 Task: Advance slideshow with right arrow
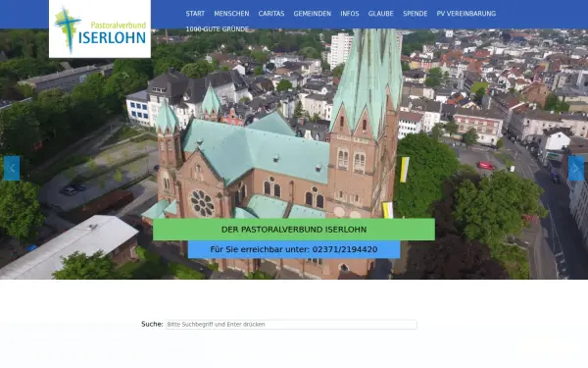tap(576, 168)
